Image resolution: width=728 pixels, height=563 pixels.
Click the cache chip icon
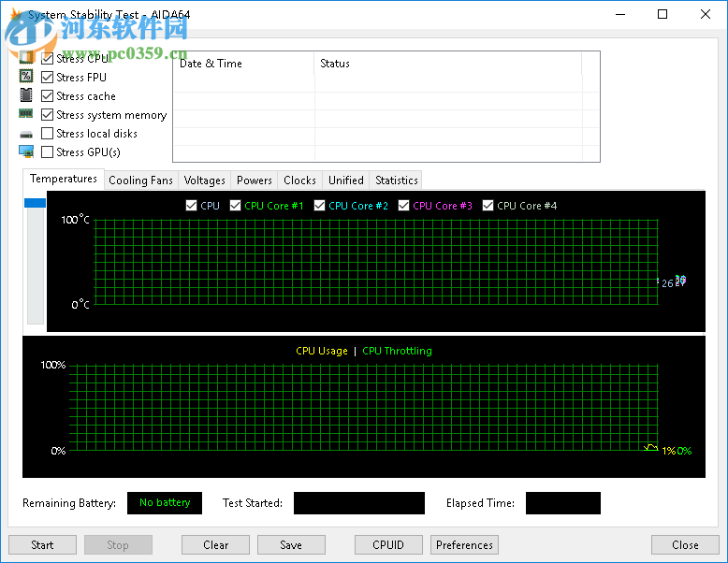26,95
